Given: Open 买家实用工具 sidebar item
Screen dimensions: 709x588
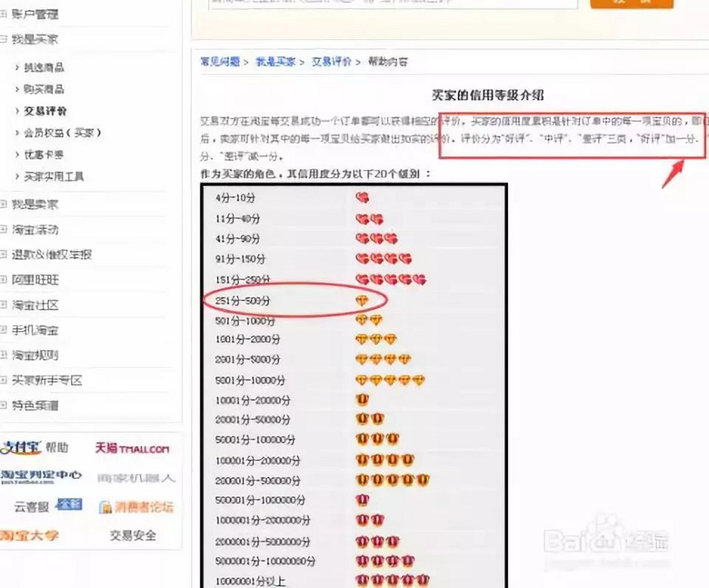Looking at the screenshot, I should [53, 176].
